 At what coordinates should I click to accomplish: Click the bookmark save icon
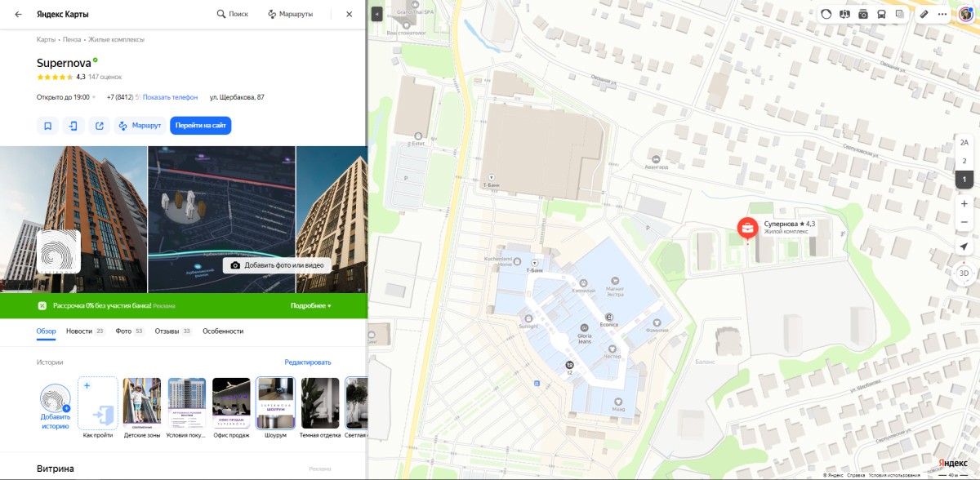tap(47, 126)
